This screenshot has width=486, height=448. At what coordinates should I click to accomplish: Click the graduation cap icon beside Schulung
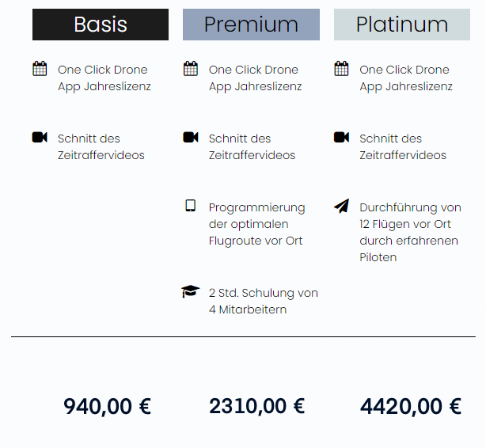[x=190, y=291]
